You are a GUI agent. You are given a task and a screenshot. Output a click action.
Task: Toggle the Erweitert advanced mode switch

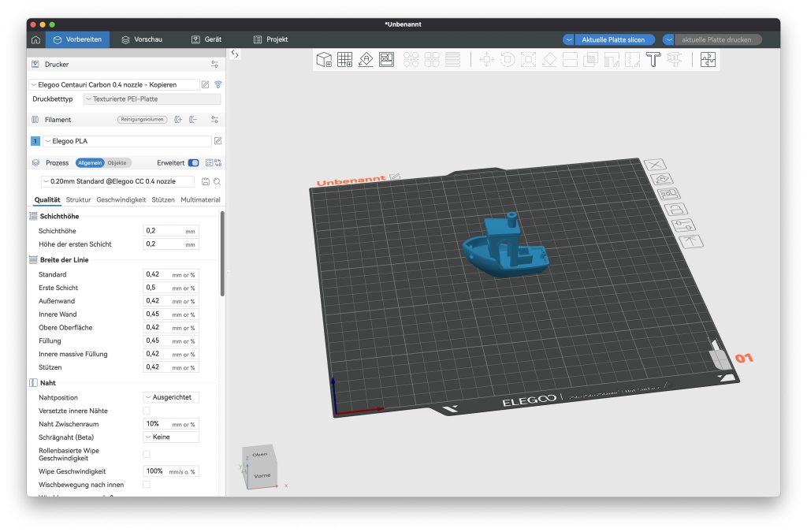pyautogui.click(x=194, y=163)
